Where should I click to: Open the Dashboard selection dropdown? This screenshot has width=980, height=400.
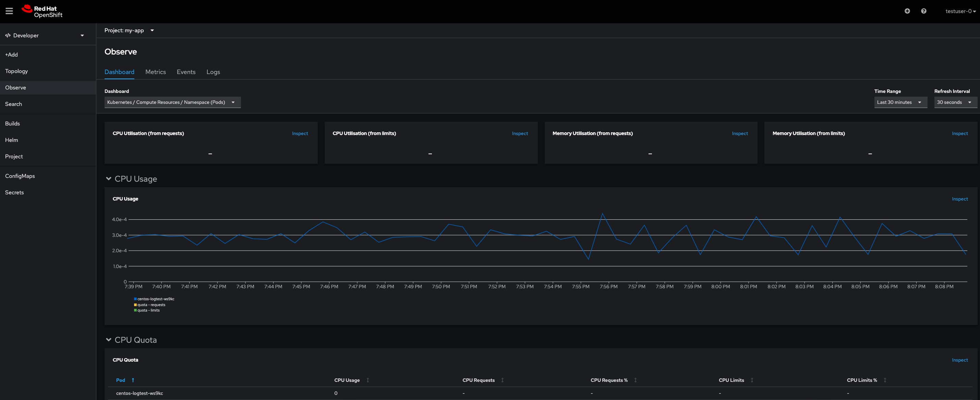point(172,102)
